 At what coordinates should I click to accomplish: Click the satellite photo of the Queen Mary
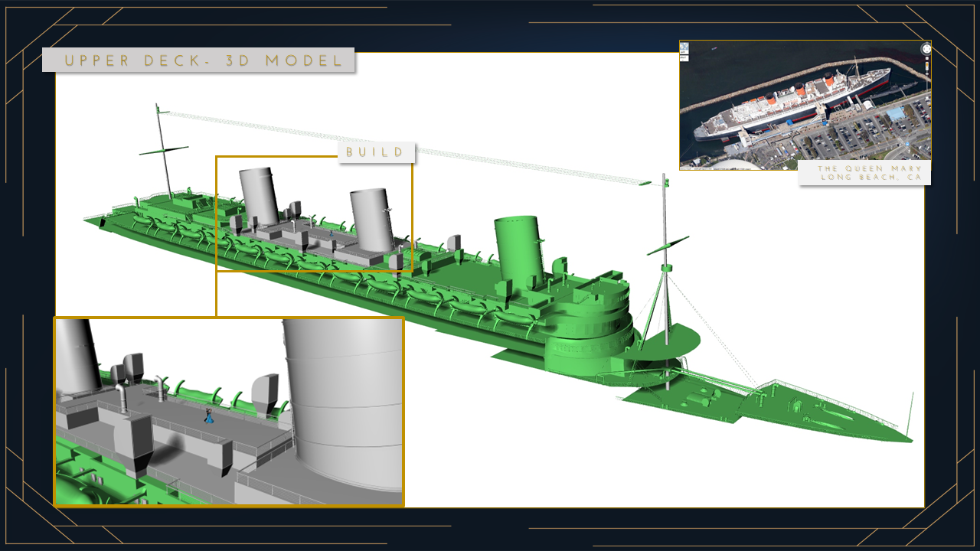pos(805,105)
